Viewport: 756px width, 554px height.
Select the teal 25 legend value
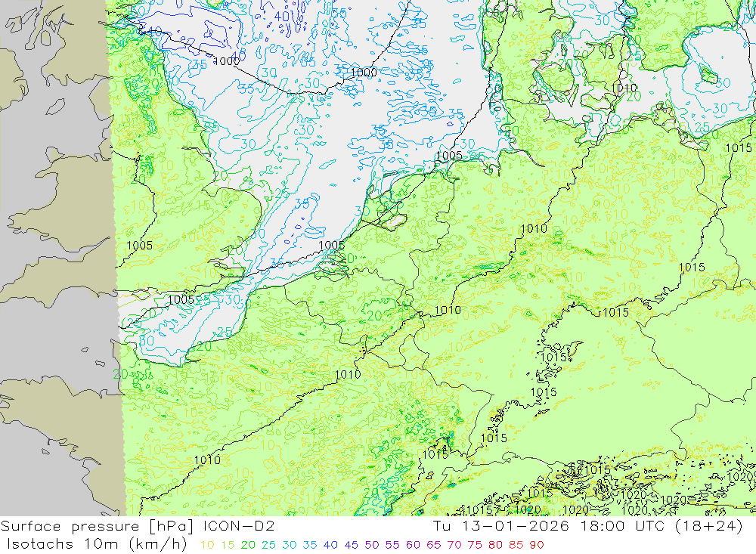[x=268, y=545]
